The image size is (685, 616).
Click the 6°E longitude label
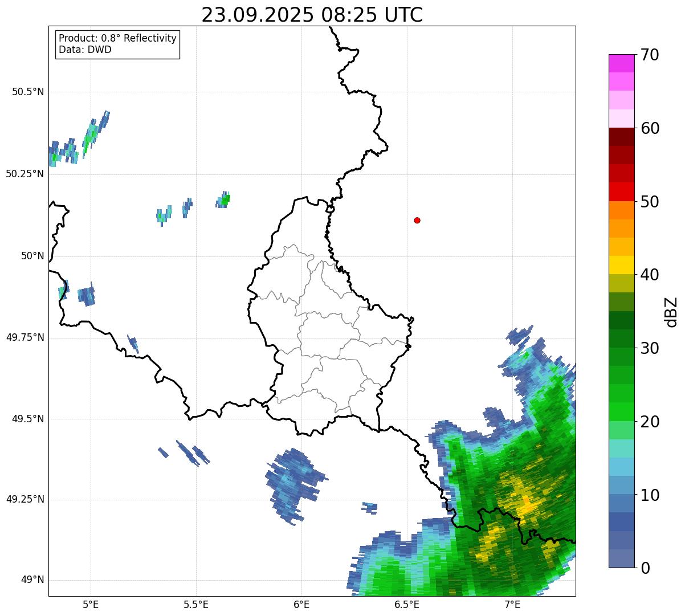pos(301,605)
